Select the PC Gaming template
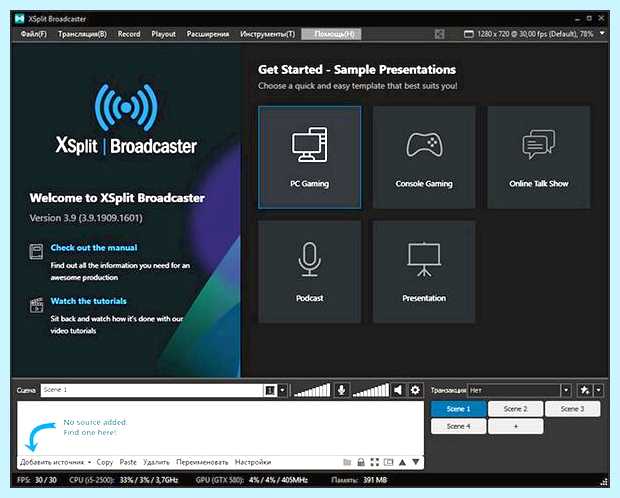 [x=310, y=157]
